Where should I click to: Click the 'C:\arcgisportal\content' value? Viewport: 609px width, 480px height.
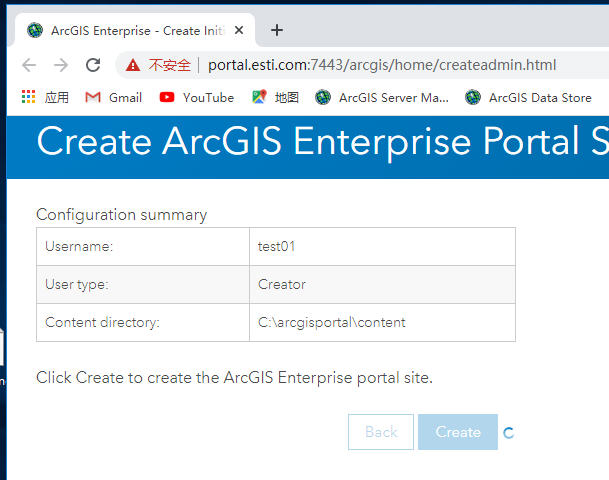pos(332,323)
